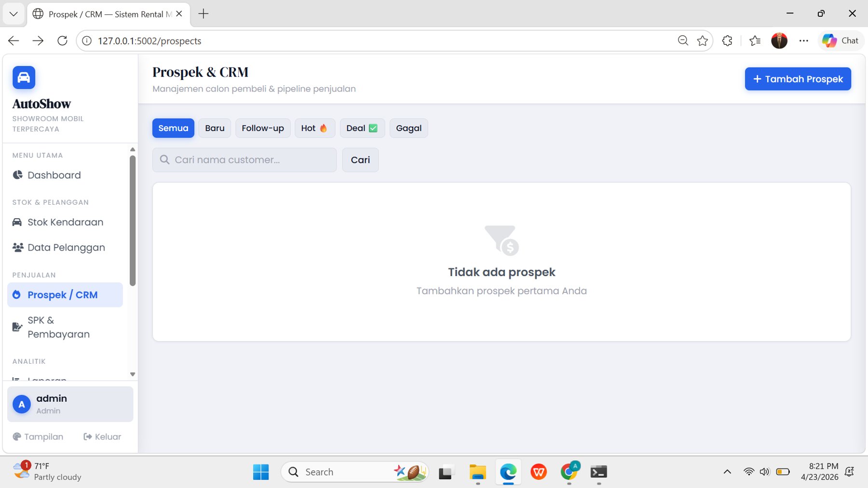Screen dimensions: 868x488
Task: Open the browser settings and more menu
Action: pyautogui.click(x=803, y=41)
